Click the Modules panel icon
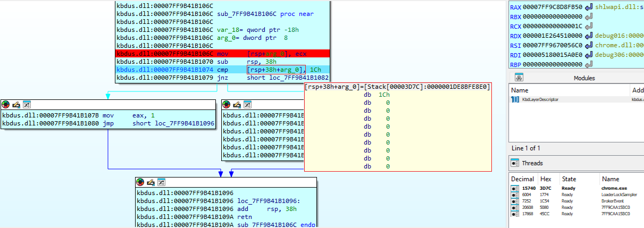Screen dimensions: 644x228 click(x=518, y=78)
